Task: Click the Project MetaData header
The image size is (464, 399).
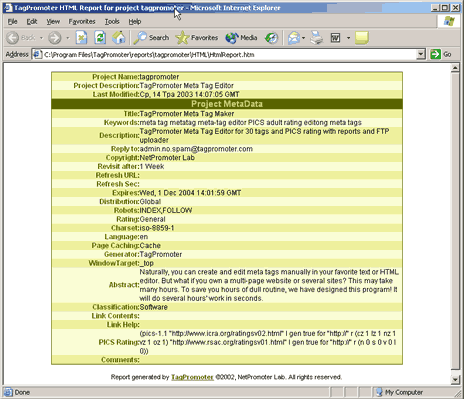Action: (227, 104)
